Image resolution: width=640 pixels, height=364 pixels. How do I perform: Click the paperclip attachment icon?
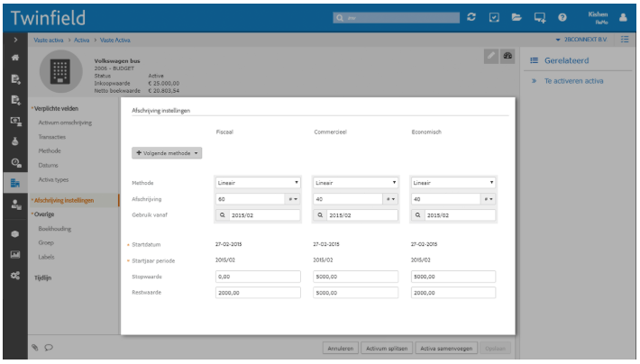(35, 346)
